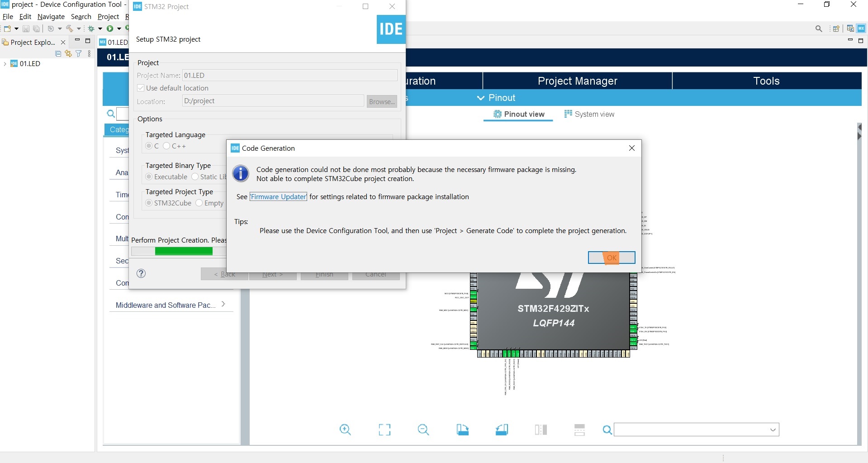Open the Build hammer dropdown arrow
Image resolution: width=868 pixels, height=463 pixels.
(79, 29)
